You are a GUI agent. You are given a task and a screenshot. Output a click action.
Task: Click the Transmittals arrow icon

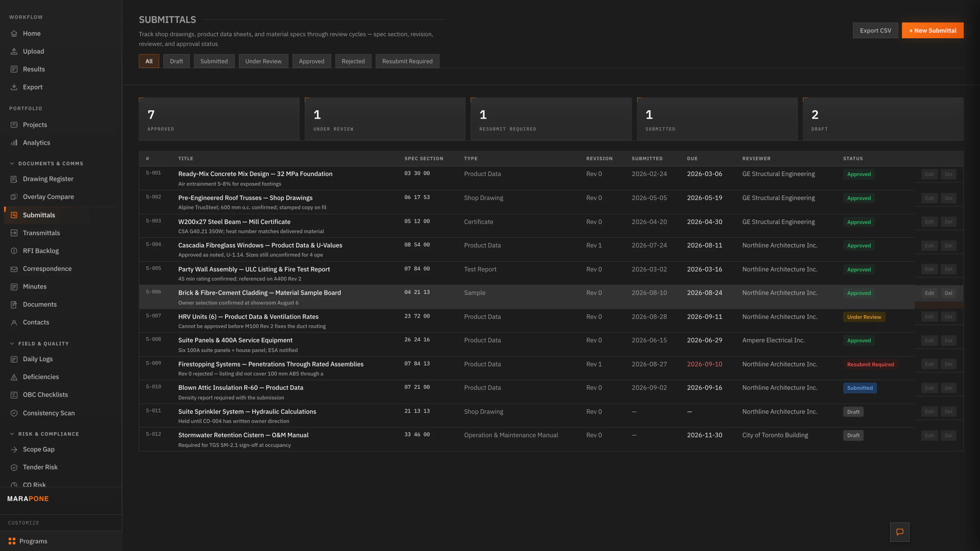tap(14, 233)
